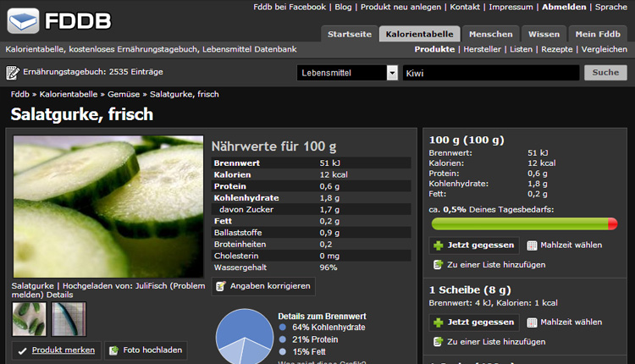635x364 pixels.
Task: Open the large cucumber slices photo
Action: [108, 207]
